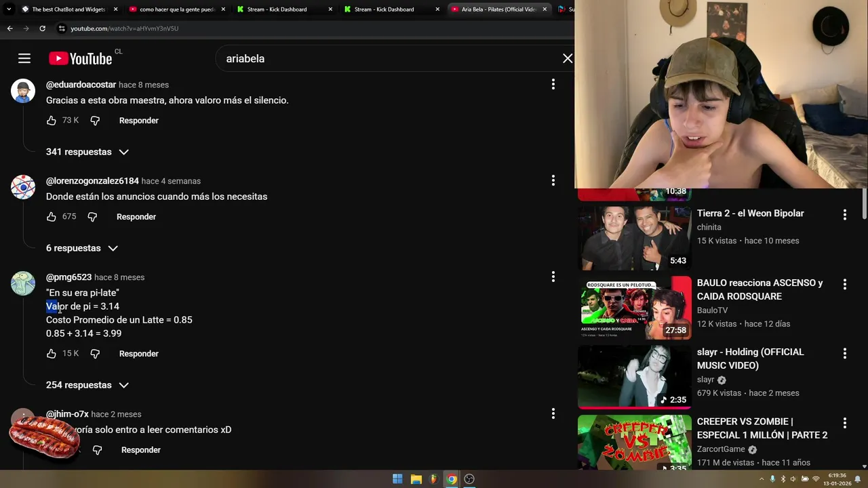
Task: Open slayr Holding video thumbnail
Action: (635, 377)
